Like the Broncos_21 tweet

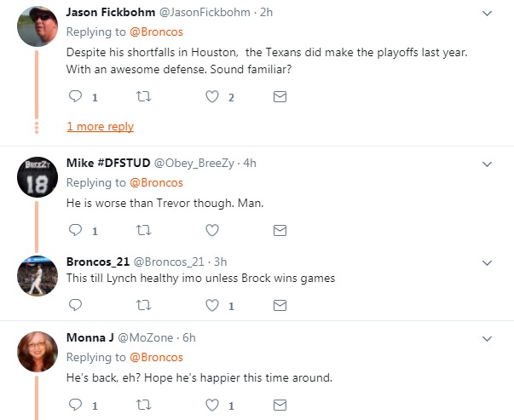point(212,304)
